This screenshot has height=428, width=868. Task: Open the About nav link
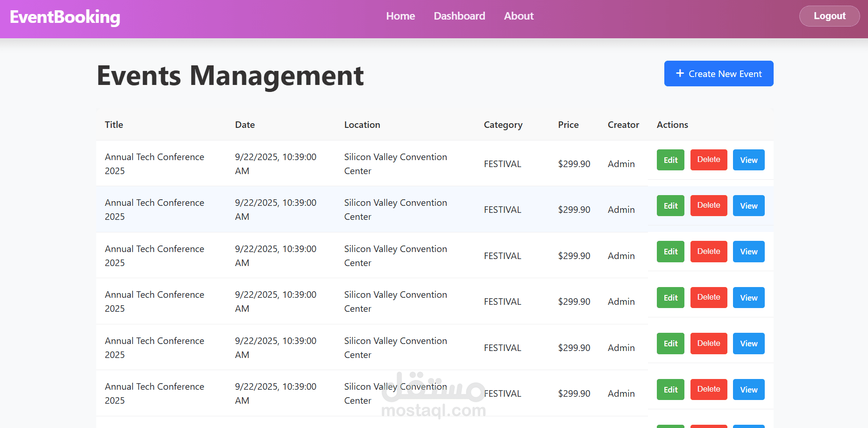coord(519,16)
